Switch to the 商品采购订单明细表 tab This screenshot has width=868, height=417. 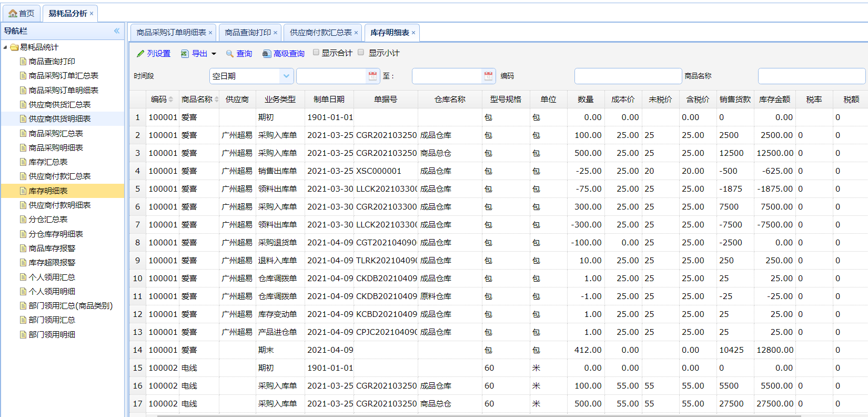pos(171,33)
